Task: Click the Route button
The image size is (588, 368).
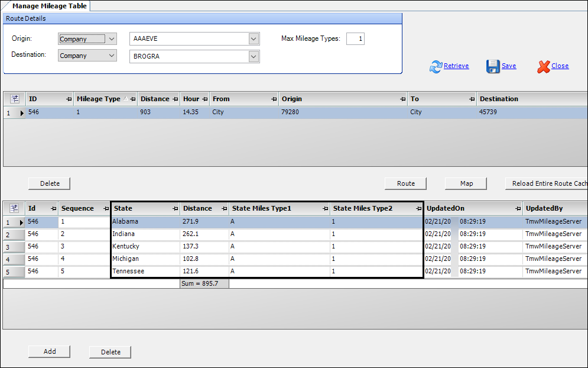Action: [405, 183]
